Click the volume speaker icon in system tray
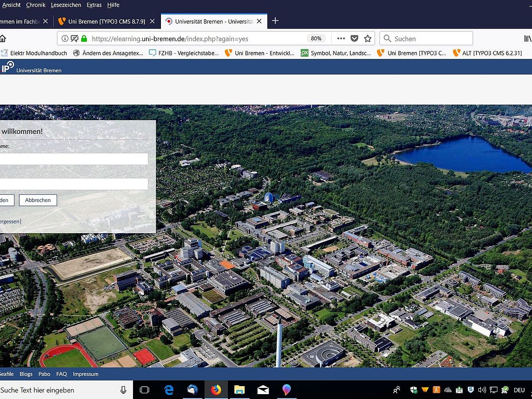Image resolution: width=532 pixels, height=399 pixels. pyautogui.click(x=482, y=390)
